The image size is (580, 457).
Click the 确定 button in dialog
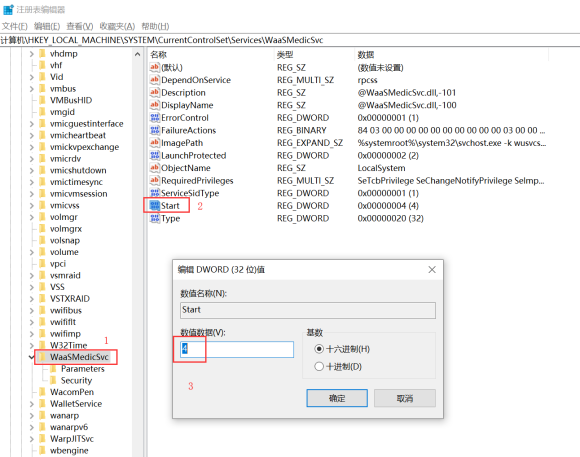[x=337, y=398]
